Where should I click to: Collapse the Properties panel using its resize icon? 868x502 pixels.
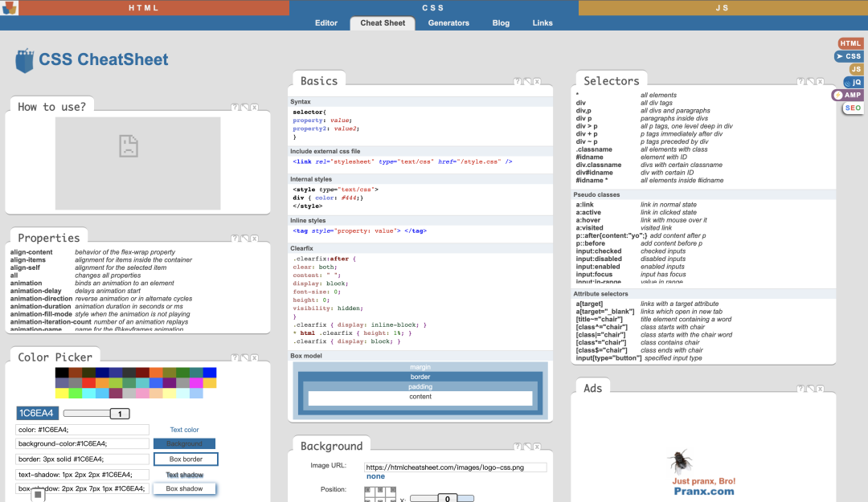[x=244, y=239]
